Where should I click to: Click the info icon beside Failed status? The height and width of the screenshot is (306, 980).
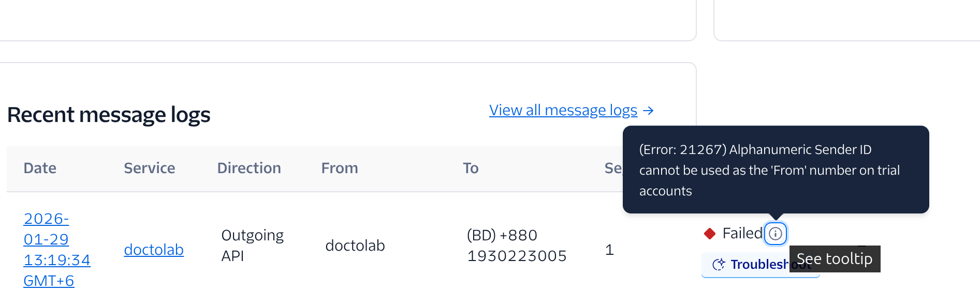tap(775, 234)
